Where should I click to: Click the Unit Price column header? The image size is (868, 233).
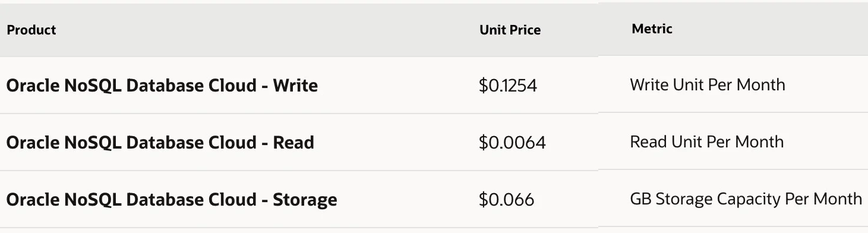(510, 30)
